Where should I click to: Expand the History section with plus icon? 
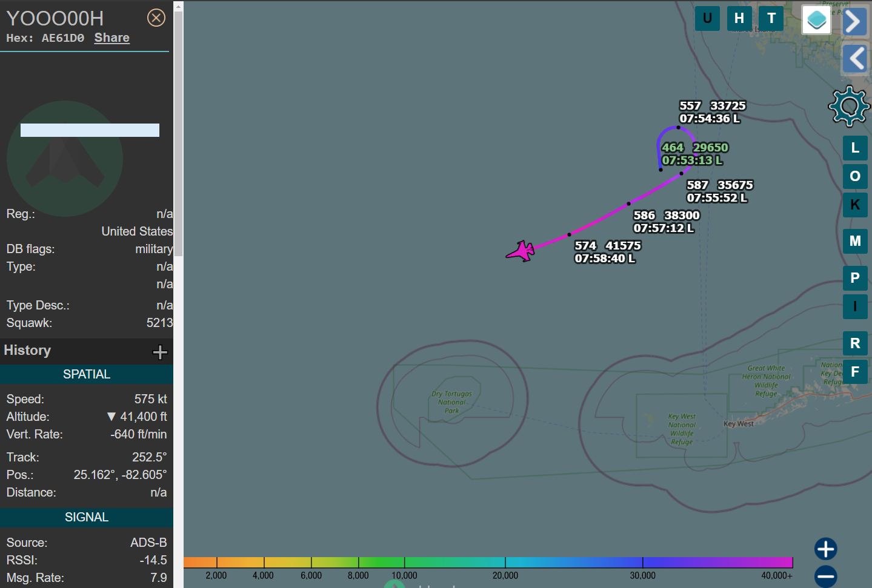(160, 352)
